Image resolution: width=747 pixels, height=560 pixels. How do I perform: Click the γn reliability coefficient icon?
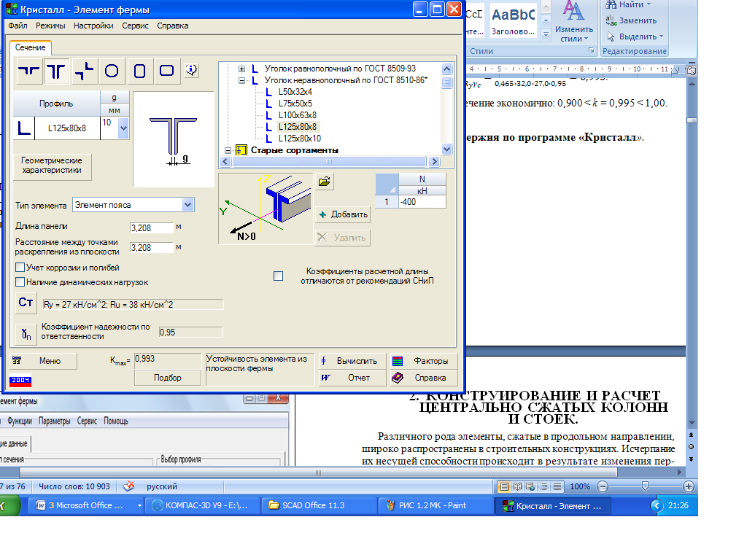26,333
